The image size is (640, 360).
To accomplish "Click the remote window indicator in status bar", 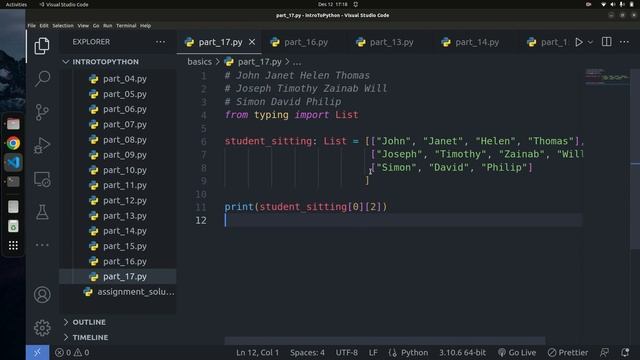I will 38,353.
